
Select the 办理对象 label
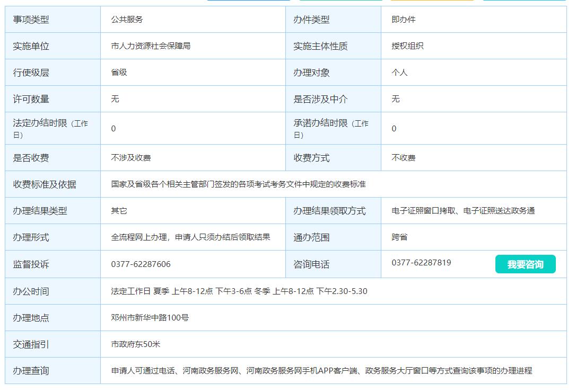pyautogui.click(x=311, y=72)
